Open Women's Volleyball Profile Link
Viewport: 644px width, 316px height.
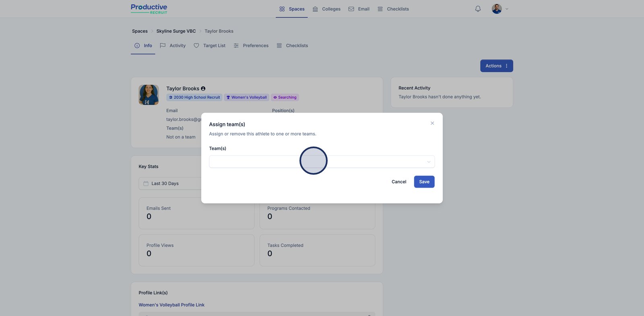click(171, 305)
